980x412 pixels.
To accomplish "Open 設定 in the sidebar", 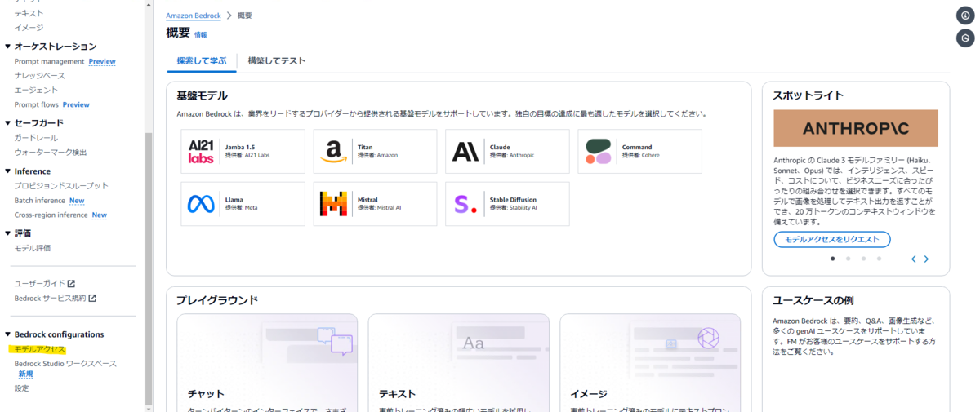I will click(21, 388).
